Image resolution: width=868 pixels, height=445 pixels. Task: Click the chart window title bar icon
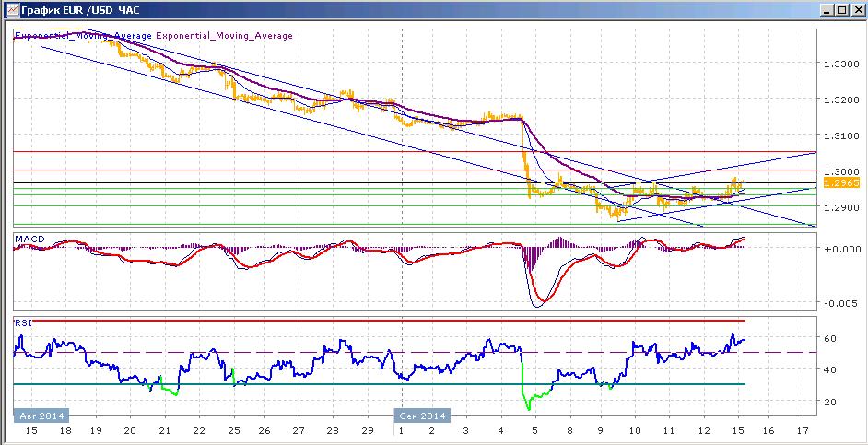(12, 9)
